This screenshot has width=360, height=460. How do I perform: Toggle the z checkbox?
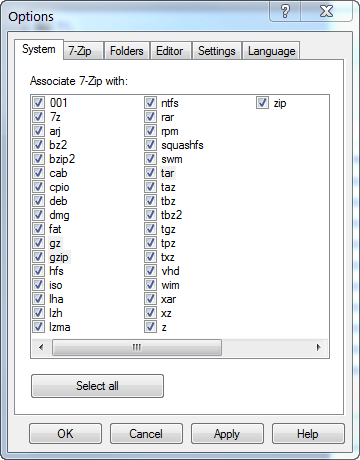click(x=150, y=327)
